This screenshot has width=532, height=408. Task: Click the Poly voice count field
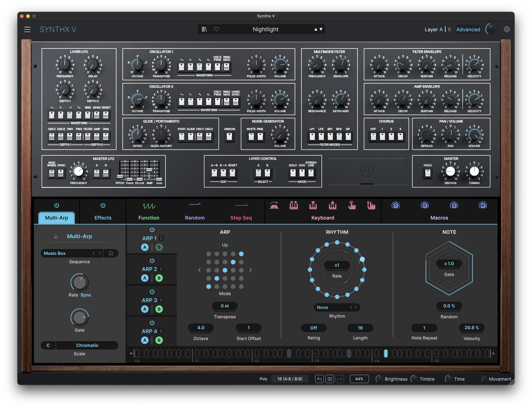tap(290, 379)
